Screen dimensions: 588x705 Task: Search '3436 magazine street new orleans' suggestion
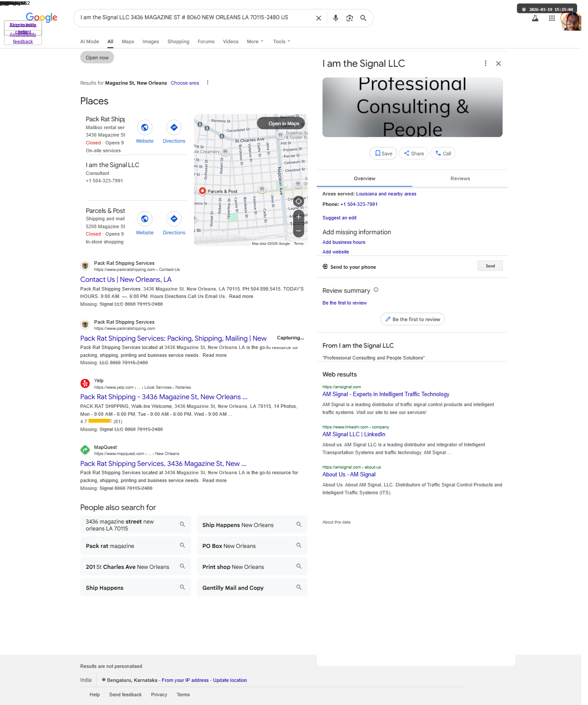coord(136,525)
